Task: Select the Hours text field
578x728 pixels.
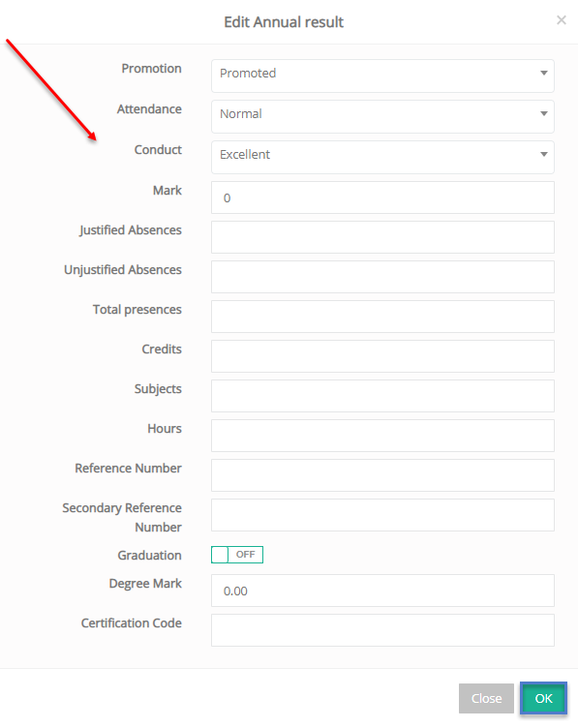Action: click(382, 436)
